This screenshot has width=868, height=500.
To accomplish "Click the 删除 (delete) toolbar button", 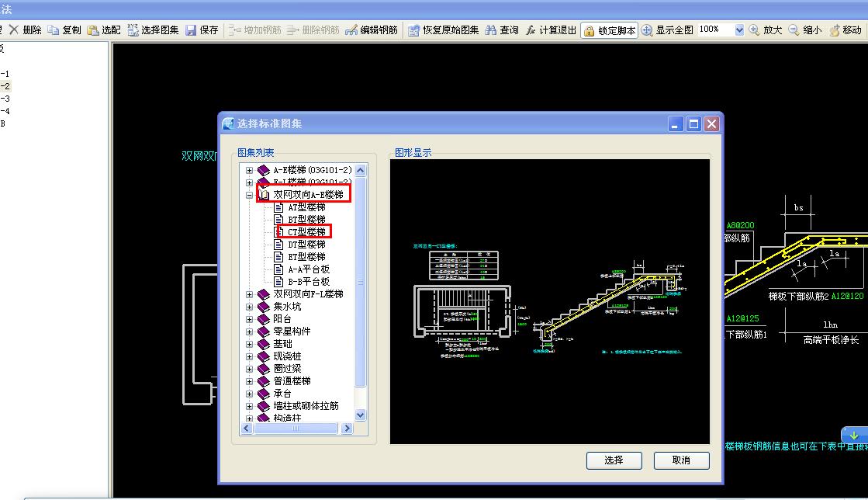I will (26, 30).
